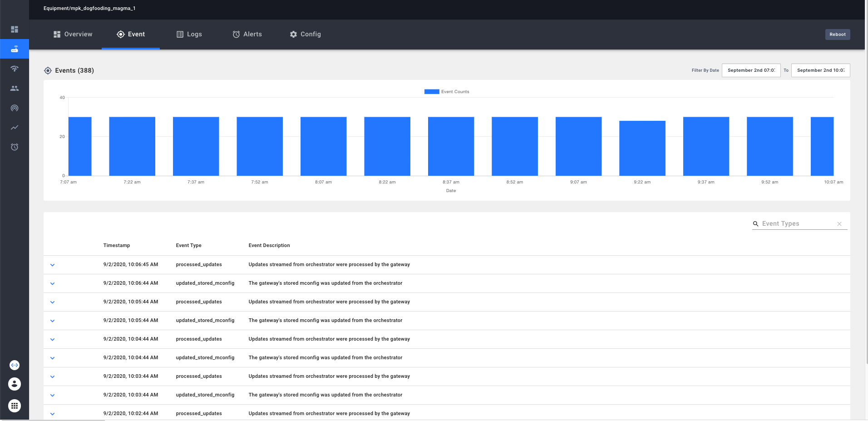Viewport: 868px width, 421px height.
Task: Expand the 10:06:45 AM processed_updates row
Action: click(53, 265)
